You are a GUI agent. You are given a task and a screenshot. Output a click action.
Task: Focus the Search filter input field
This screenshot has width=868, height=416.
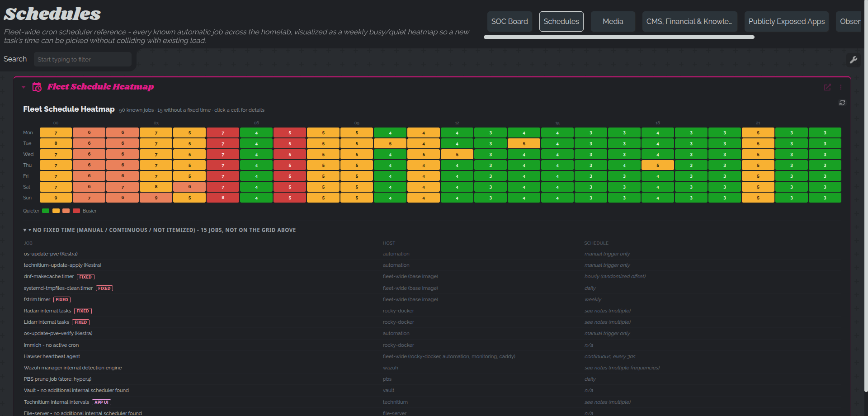point(82,59)
